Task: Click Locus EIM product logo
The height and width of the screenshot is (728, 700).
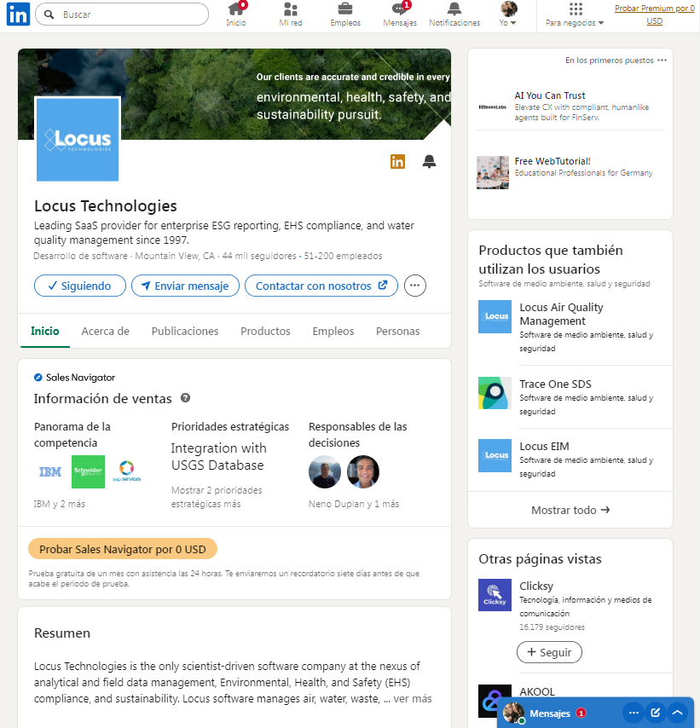Action: tap(495, 455)
